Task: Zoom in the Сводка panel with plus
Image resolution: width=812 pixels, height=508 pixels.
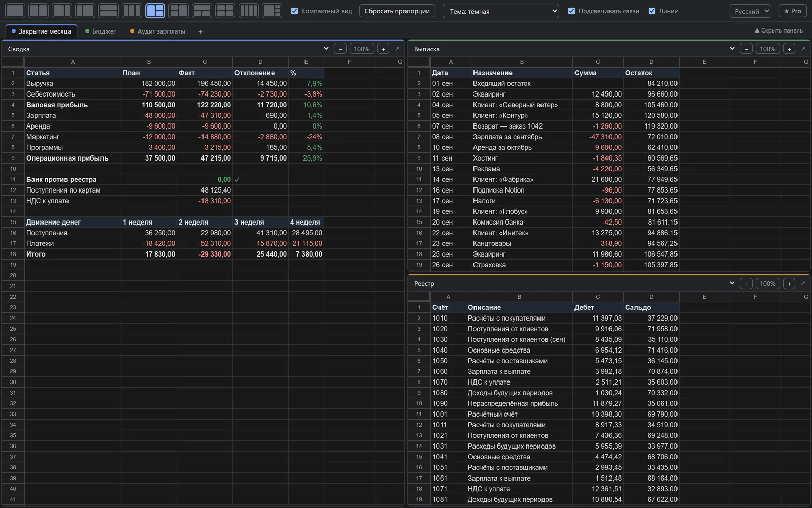Action: [383, 49]
